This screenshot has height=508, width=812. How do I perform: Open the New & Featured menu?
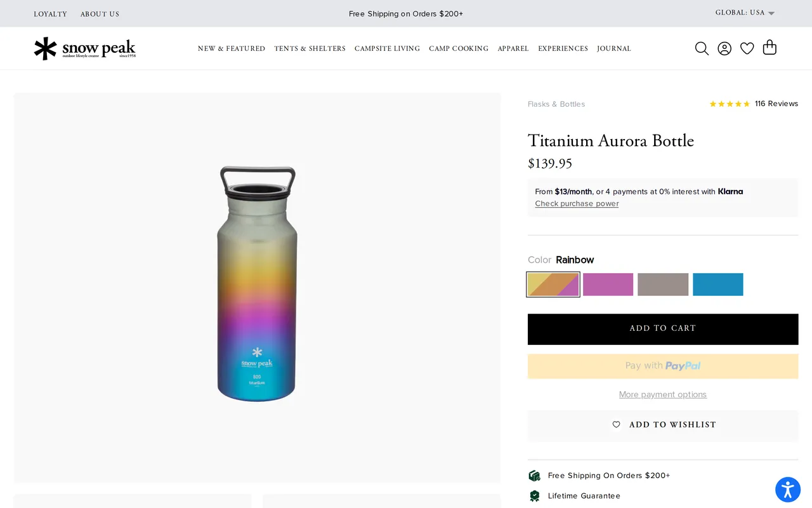click(232, 48)
